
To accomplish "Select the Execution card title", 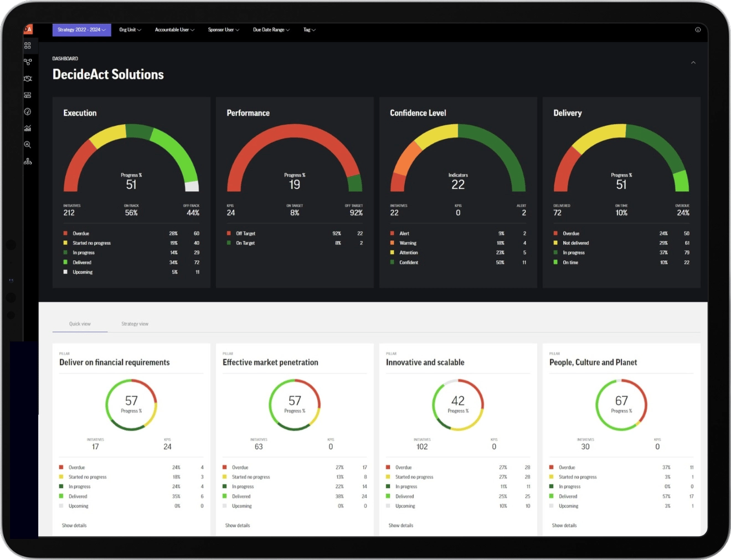I will coord(80,113).
